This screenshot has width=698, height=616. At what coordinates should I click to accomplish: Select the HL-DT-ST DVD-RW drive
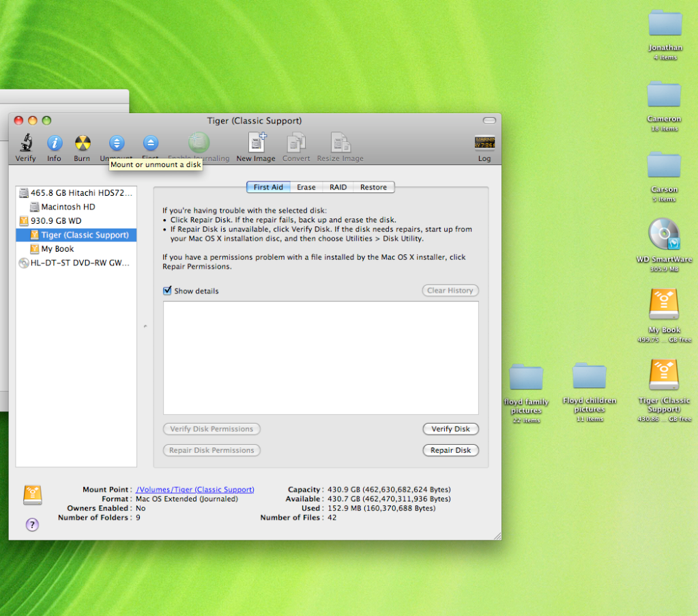76,263
